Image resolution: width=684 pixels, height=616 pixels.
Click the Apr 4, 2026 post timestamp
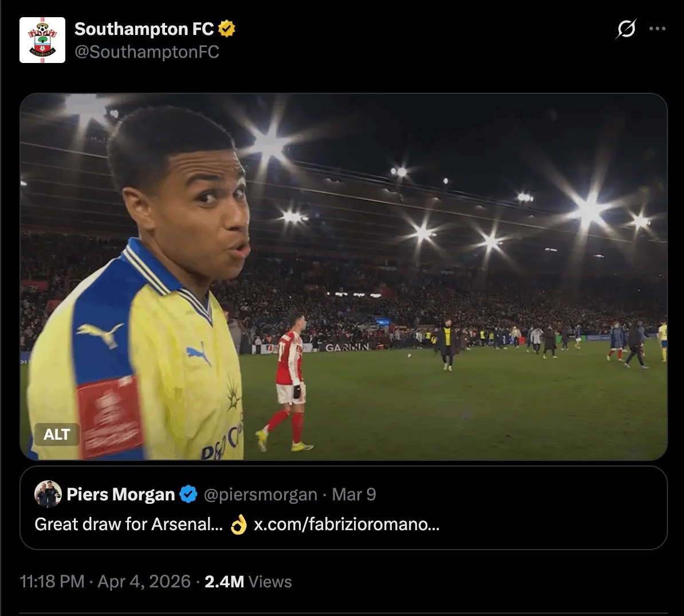point(142,581)
